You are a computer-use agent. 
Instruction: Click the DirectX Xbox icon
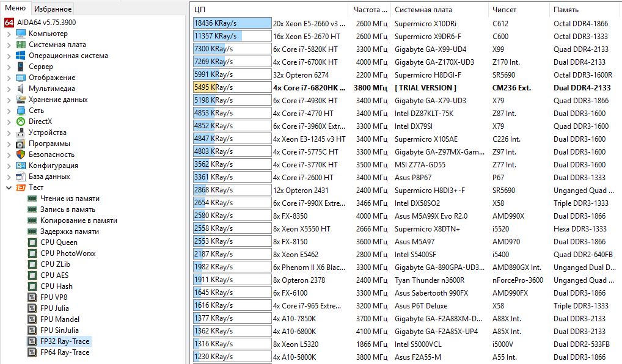pyautogui.click(x=21, y=122)
